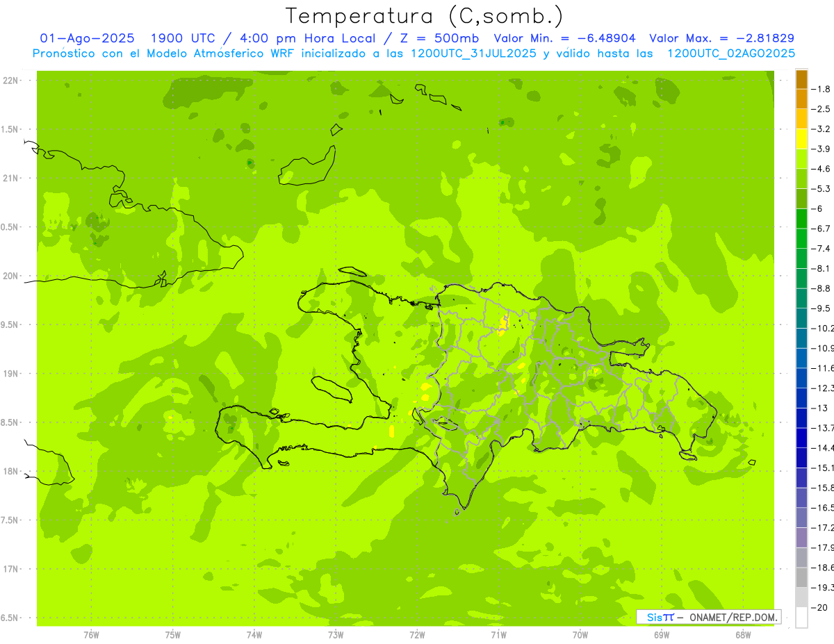The height and width of the screenshot is (644, 834).
Task: Click the "1200UTC_31JUL2025" initialization time
Action: tap(473, 53)
